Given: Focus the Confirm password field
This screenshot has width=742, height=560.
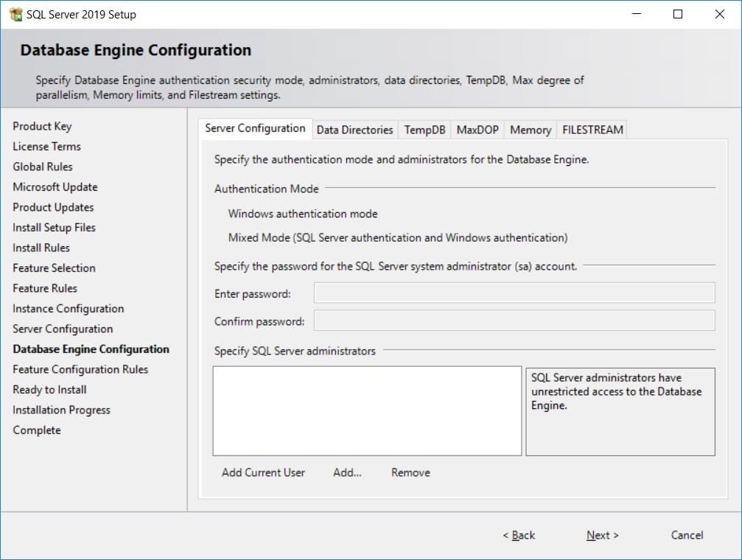Looking at the screenshot, I should (x=514, y=320).
